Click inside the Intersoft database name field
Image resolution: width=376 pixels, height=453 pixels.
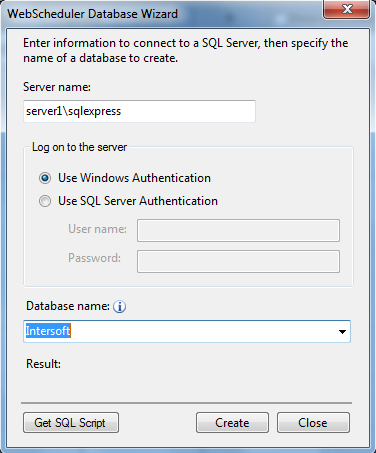click(187, 331)
